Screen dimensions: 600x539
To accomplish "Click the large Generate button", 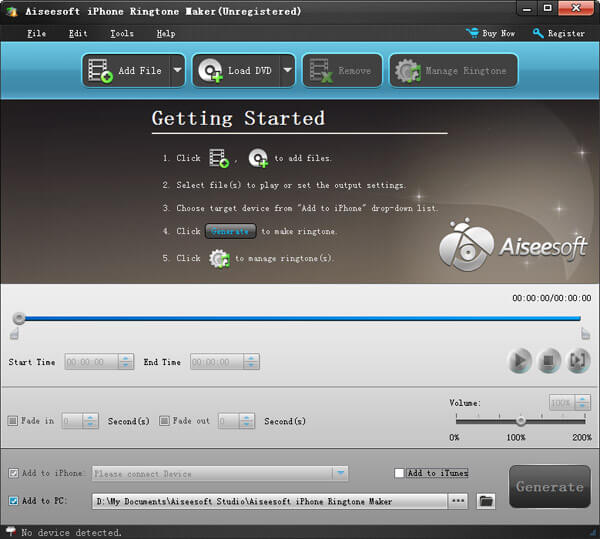I will click(549, 487).
